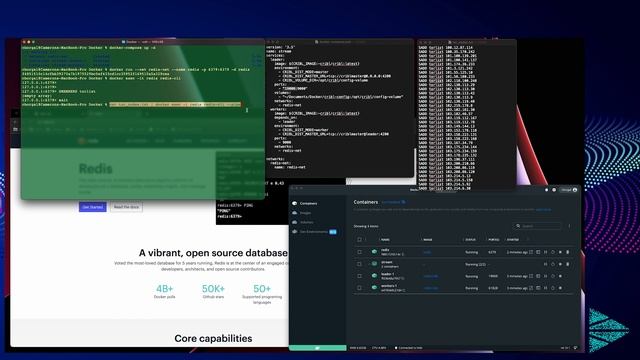640x360 pixels.
Task: Sort containers by Status column
Action: (x=471, y=240)
